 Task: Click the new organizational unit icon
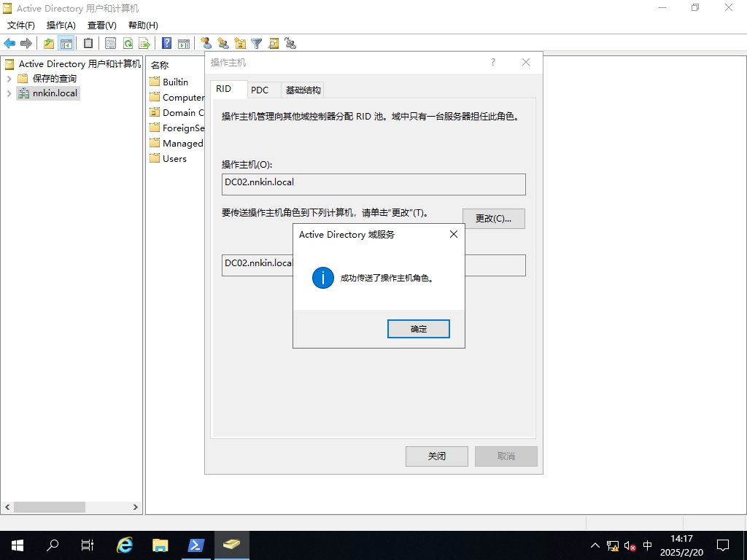240,43
